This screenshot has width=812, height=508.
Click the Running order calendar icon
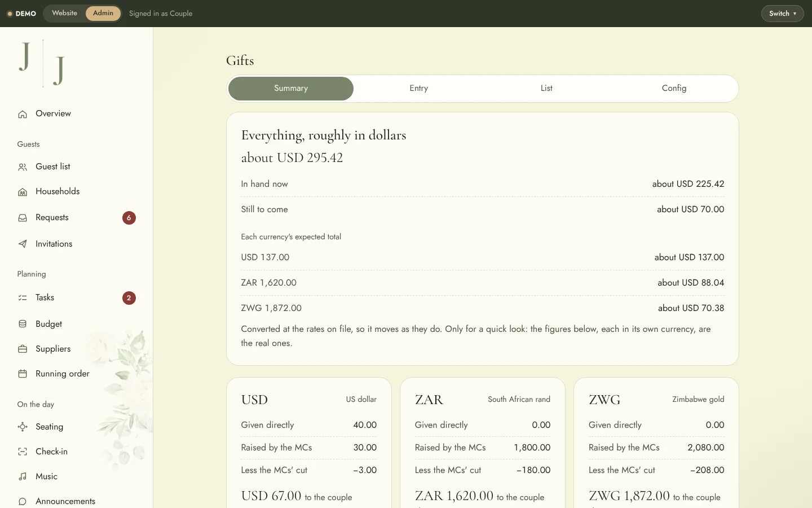point(23,374)
